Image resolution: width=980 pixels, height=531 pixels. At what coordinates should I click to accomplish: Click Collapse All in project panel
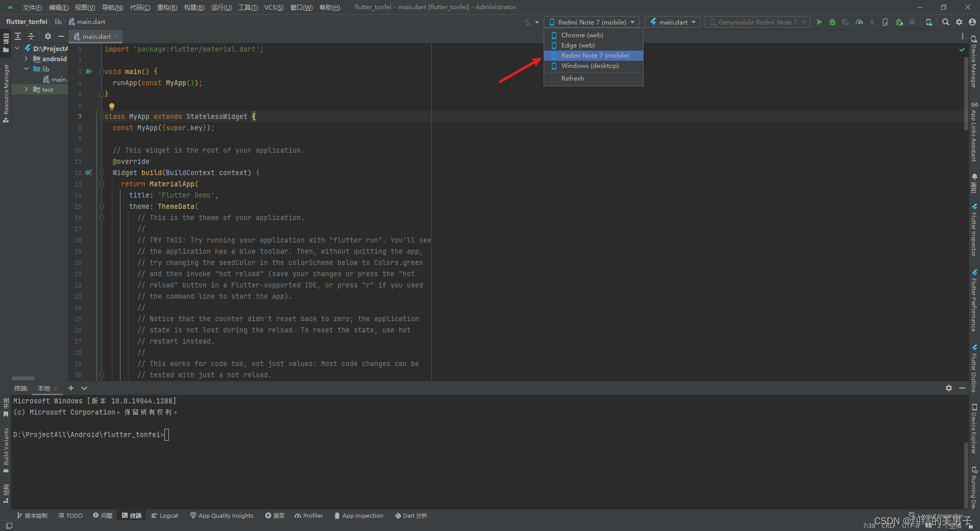click(31, 36)
